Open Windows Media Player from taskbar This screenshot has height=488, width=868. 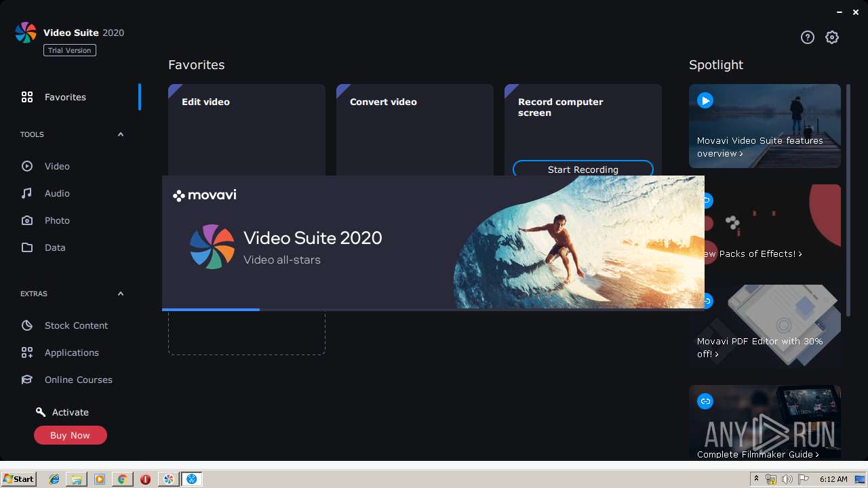point(100,479)
